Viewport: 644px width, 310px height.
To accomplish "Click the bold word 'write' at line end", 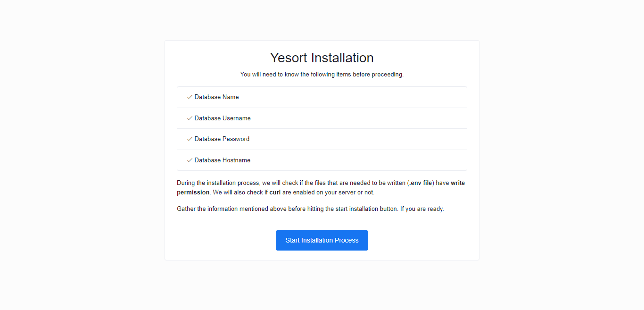I will (458, 183).
